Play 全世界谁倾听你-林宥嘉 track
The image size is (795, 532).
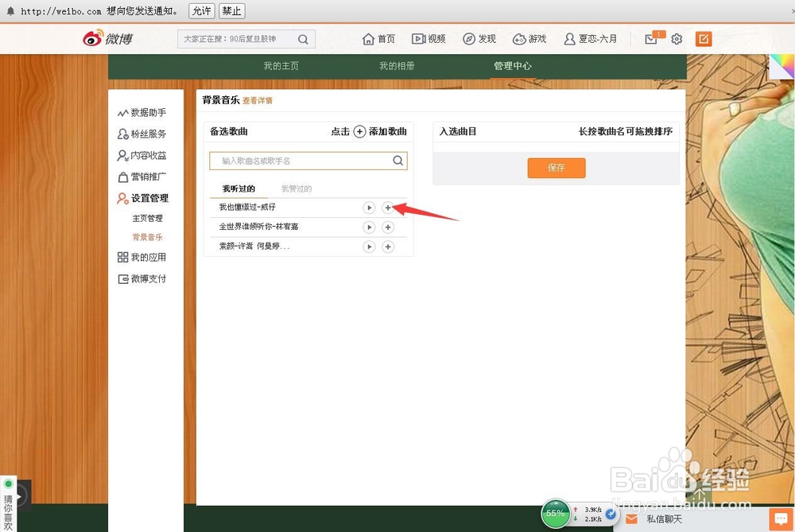[369, 227]
